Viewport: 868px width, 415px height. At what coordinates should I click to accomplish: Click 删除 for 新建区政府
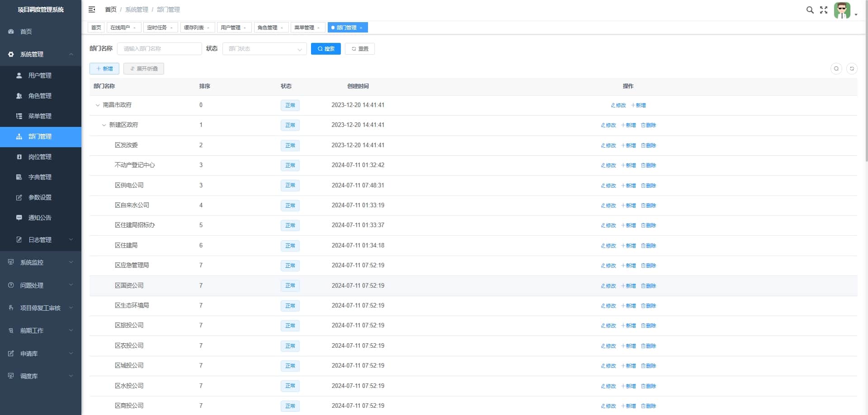648,125
